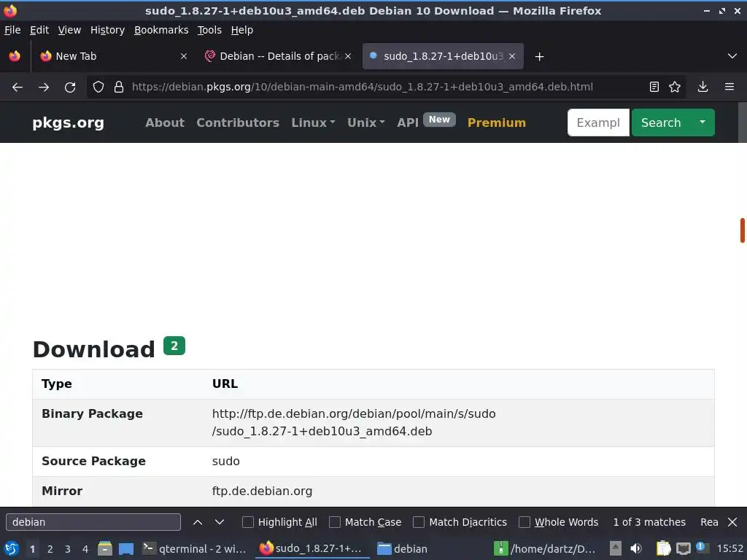The width and height of the screenshot is (747, 560).
Task: Click the Binary Package URL text
Action: pyautogui.click(x=354, y=422)
